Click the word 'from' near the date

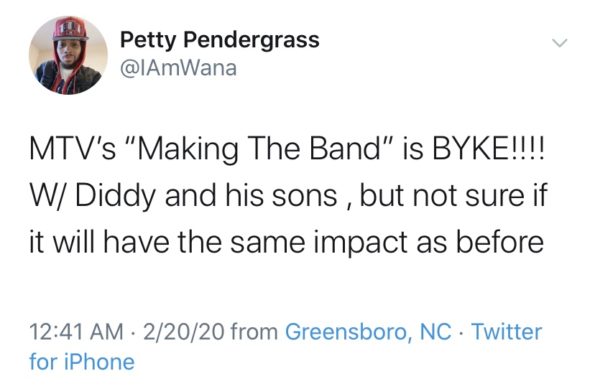pyautogui.click(x=254, y=331)
